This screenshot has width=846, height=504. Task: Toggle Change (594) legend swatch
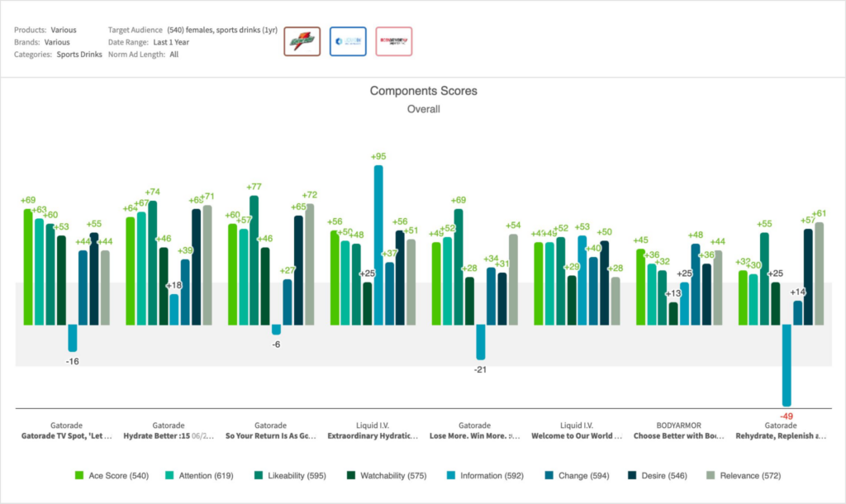tap(549, 475)
